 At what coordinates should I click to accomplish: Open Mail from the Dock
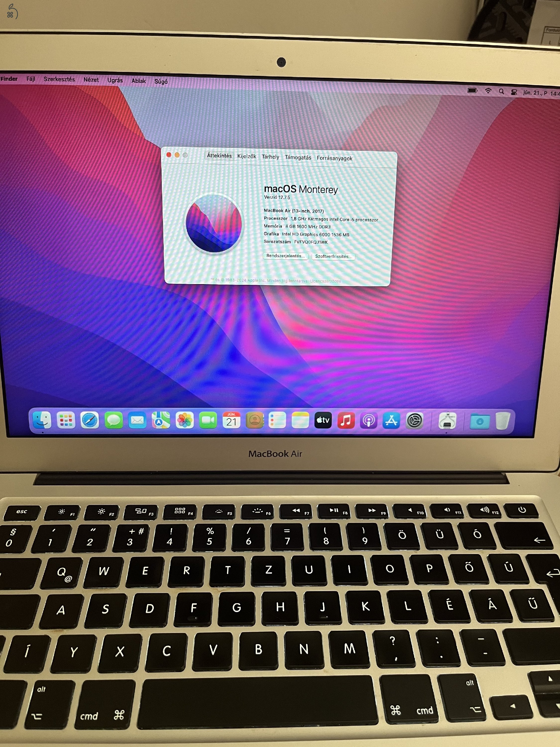[x=137, y=421]
